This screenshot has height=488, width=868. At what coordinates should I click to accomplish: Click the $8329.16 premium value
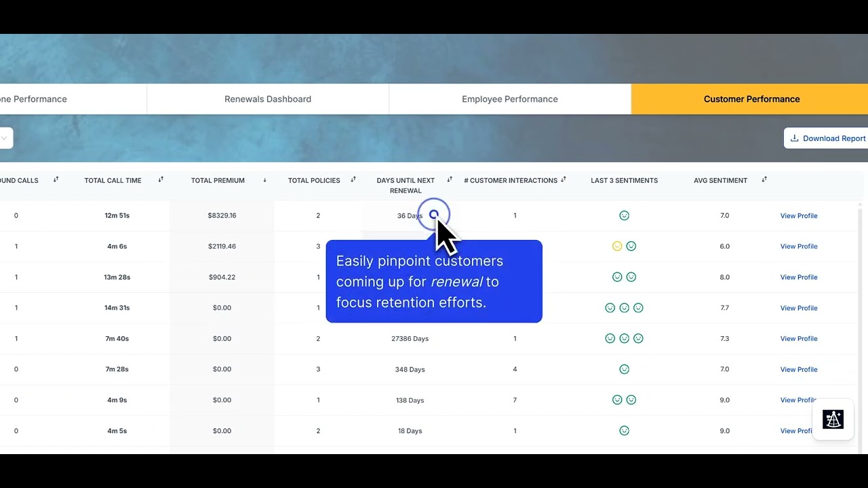pyautogui.click(x=222, y=216)
